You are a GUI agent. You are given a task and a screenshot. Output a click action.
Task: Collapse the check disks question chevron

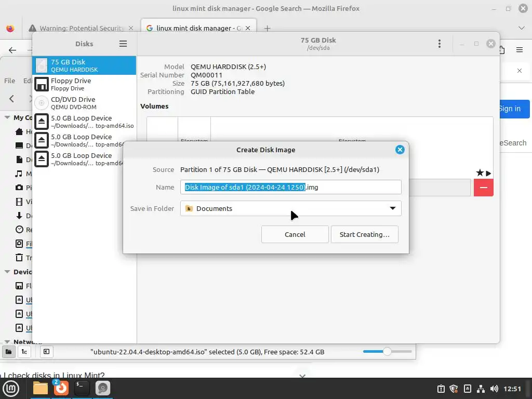[303, 376]
